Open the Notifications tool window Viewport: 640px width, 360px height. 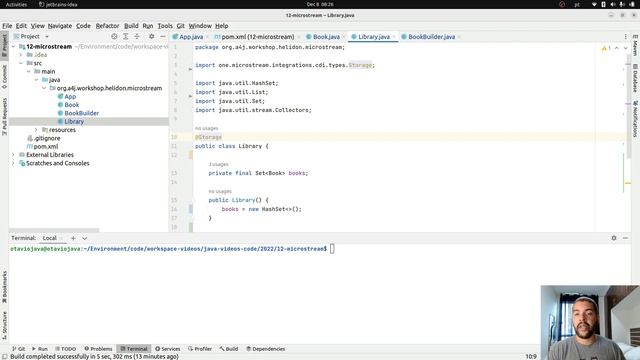click(635, 119)
